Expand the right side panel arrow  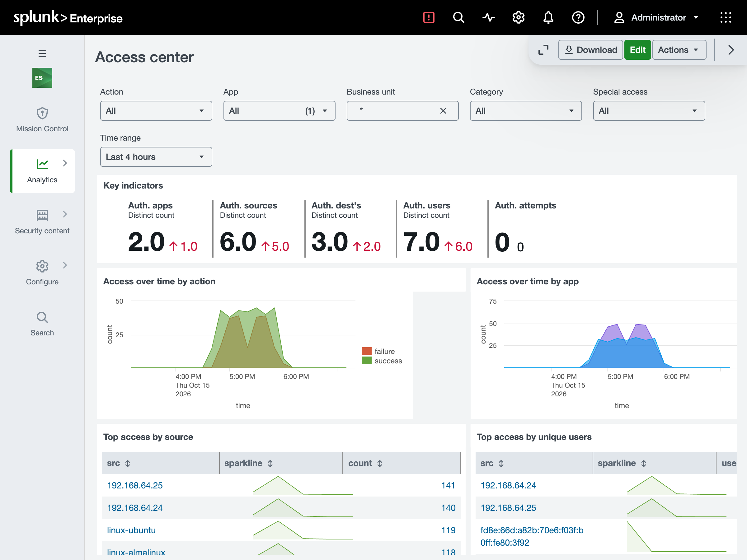pos(731,50)
